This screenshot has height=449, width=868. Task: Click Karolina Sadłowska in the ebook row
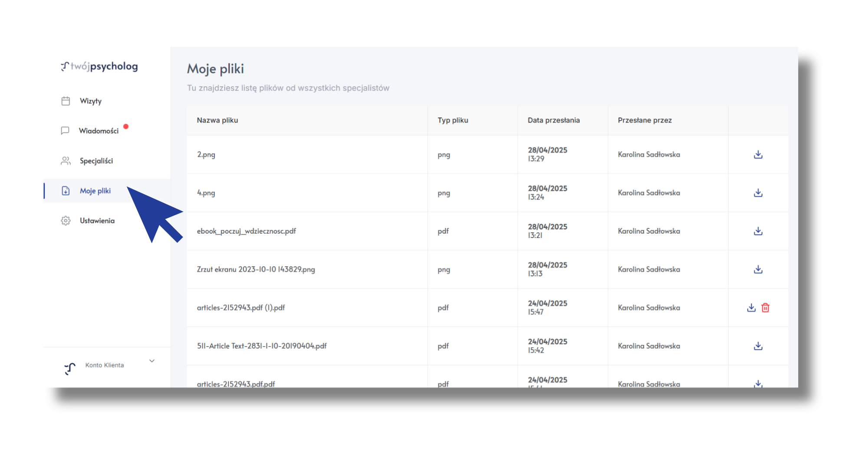click(649, 231)
